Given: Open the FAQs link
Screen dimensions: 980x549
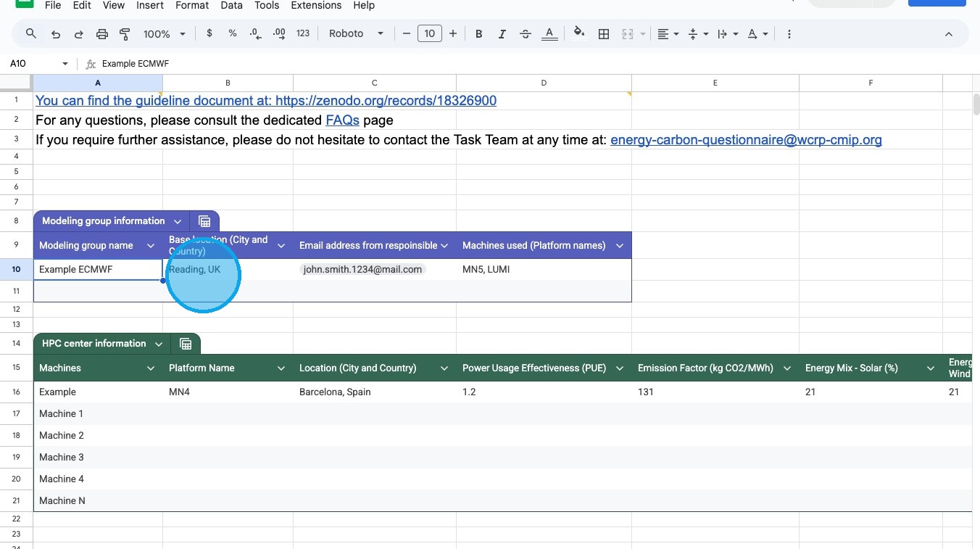Looking at the screenshot, I should [x=342, y=120].
